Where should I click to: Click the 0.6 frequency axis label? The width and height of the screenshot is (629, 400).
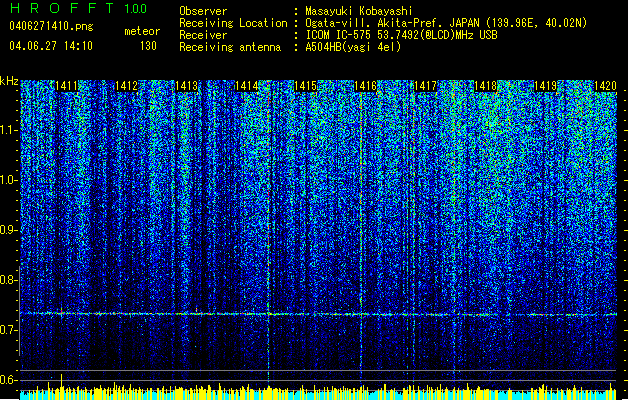[9, 380]
